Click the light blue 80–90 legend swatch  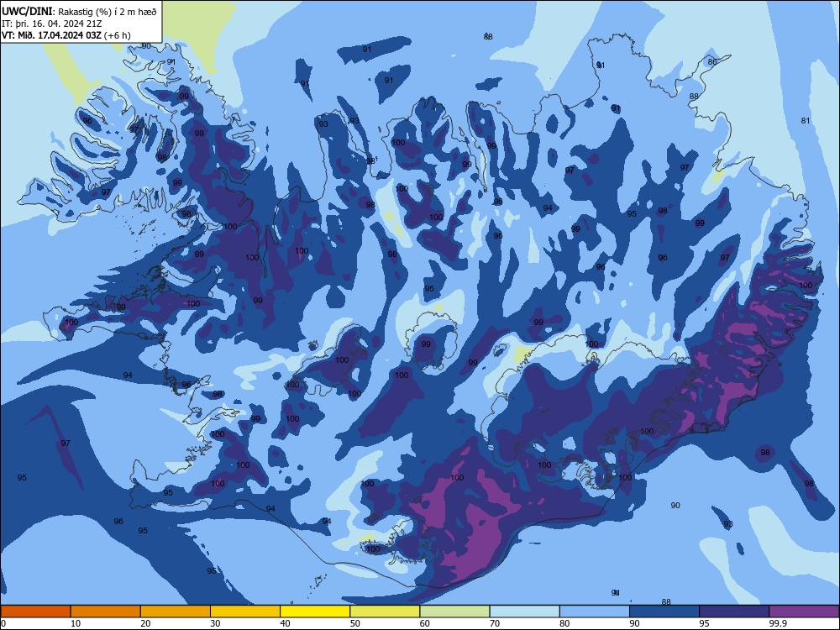(595, 612)
